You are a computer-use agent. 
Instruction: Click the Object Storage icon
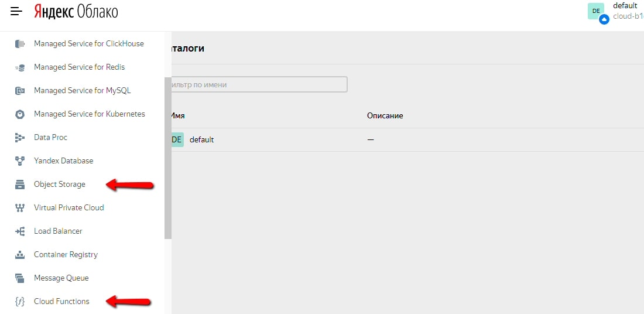(20, 185)
